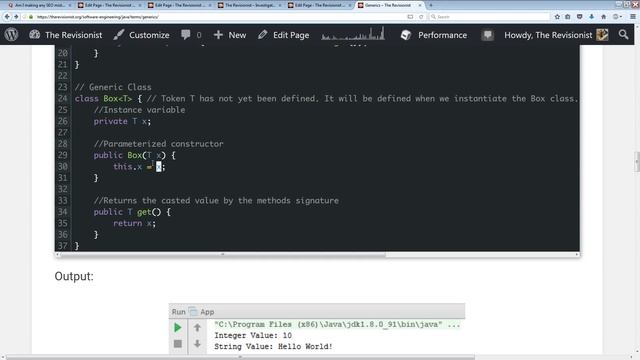
Task: Switch to the third tab, Edit Page
Action: (x=180, y=5)
